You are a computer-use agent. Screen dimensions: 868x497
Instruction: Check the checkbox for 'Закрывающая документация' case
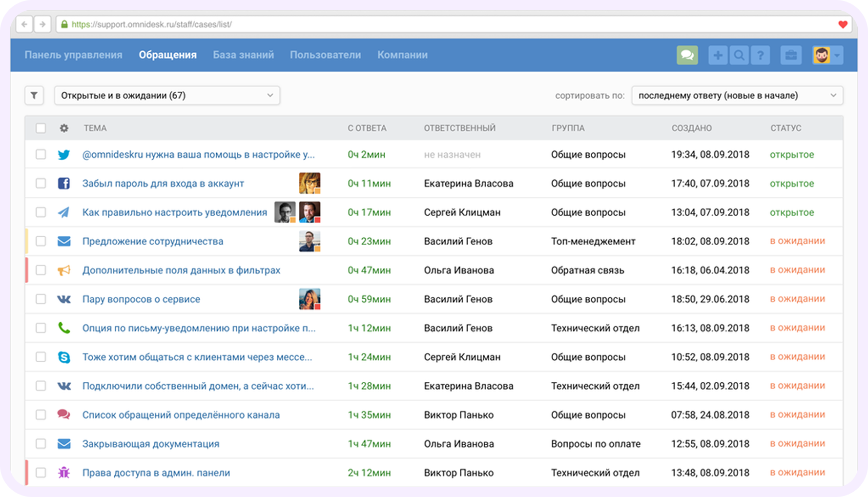pyautogui.click(x=41, y=443)
